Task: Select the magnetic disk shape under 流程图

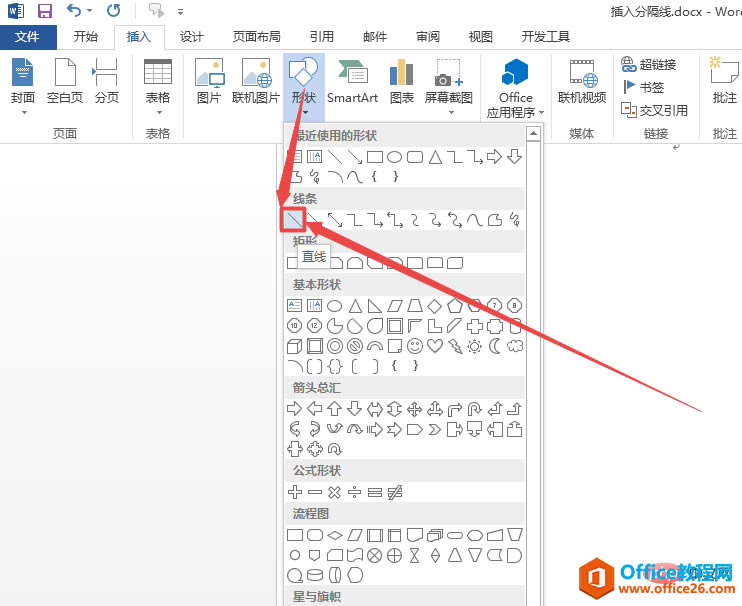Action: coord(315,575)
